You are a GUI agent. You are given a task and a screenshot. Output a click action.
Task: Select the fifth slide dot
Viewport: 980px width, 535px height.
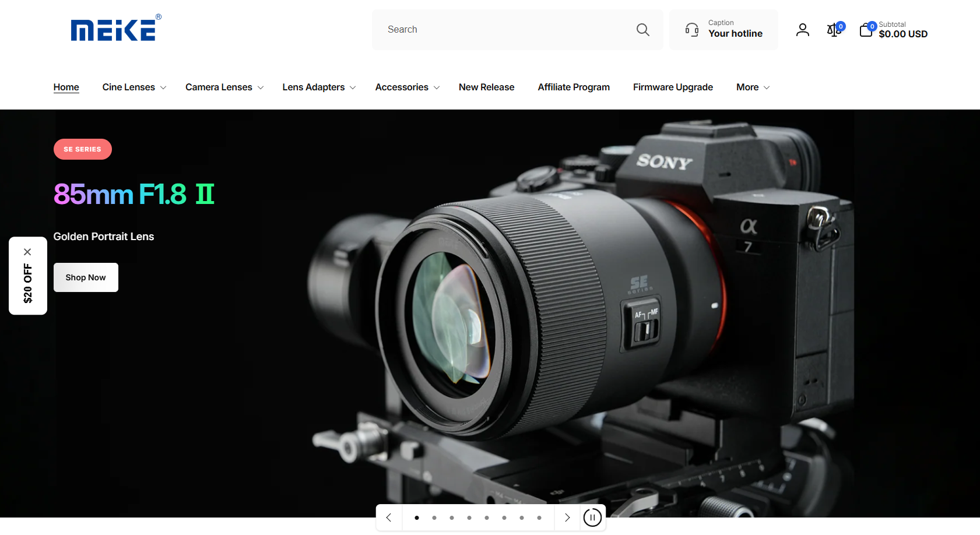point(487,518)
